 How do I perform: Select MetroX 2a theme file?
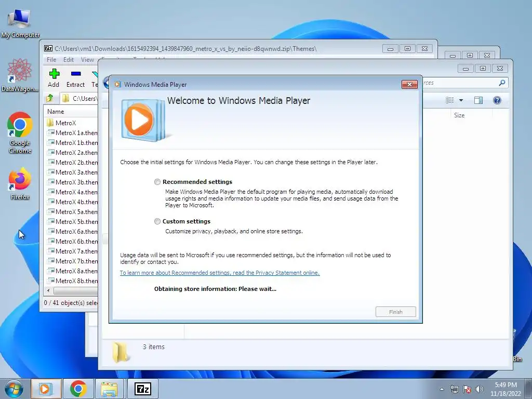coord(72,152)
